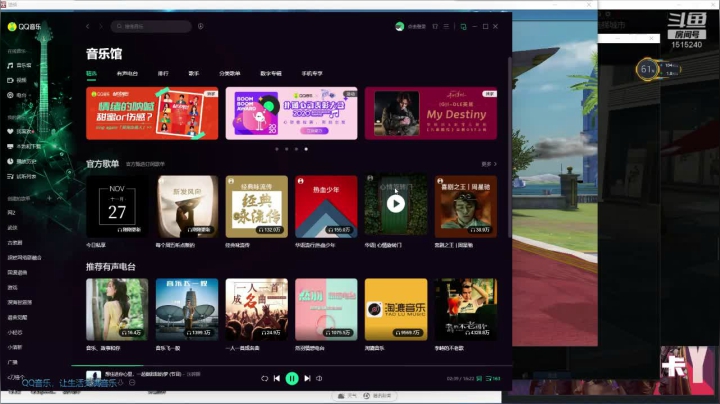Screen dimensions: 720x404
Task: Add new playlist with plus icon
Action: click(x=49, y=198)
